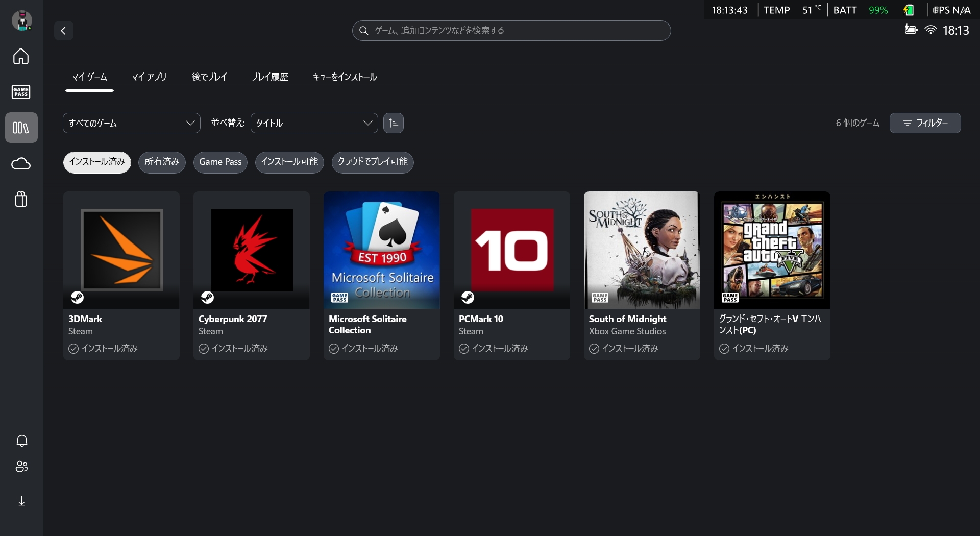Open the downloads icon in the sidebar
Screen dimensions: 980x536
[x=21, y=501]
